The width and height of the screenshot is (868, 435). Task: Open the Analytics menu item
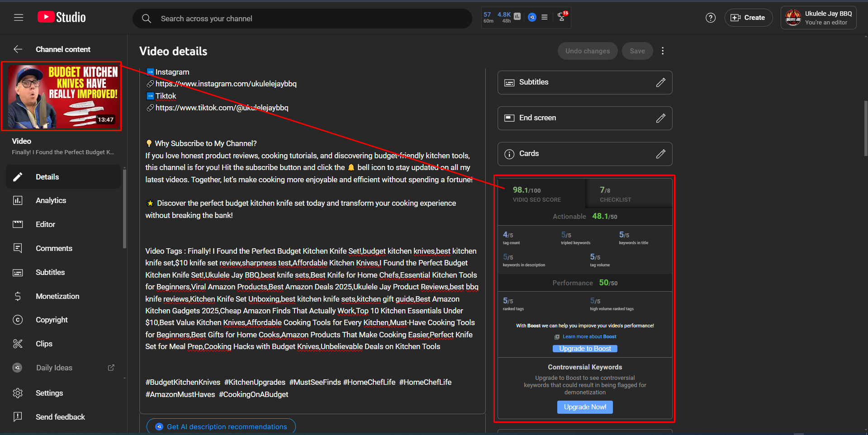pyautogui.click(x=63, y=200)
